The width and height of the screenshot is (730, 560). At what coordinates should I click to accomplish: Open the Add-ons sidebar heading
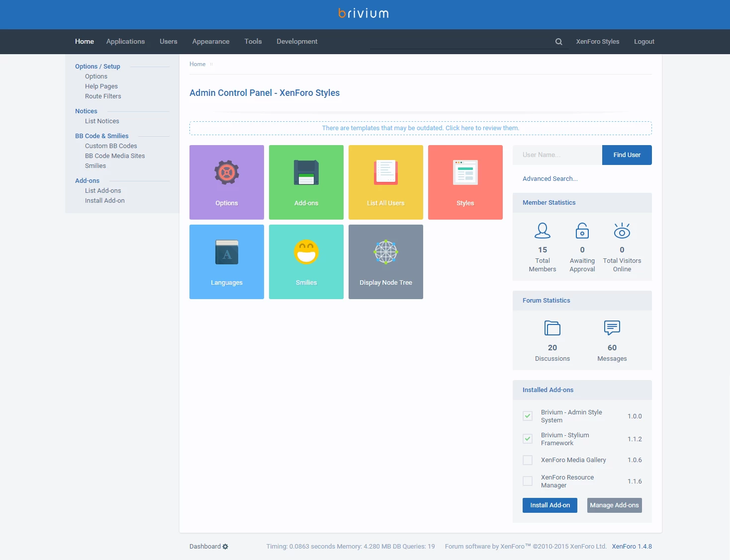point(87,181)
